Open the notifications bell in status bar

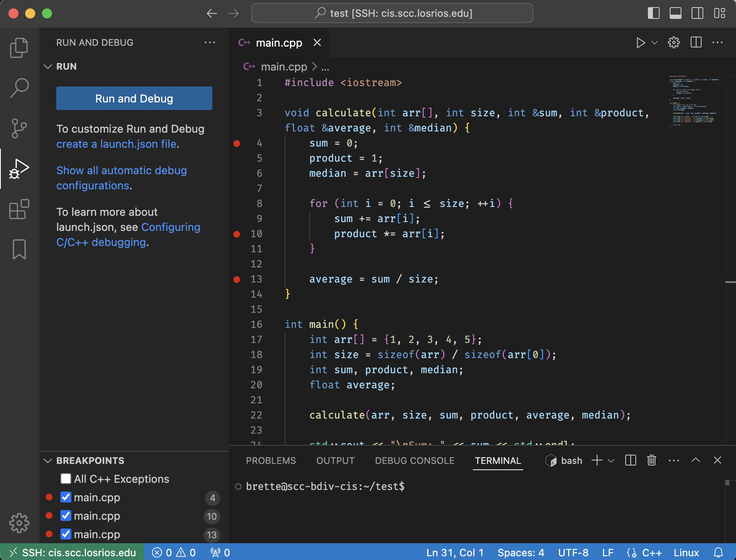tap(718, 552)
